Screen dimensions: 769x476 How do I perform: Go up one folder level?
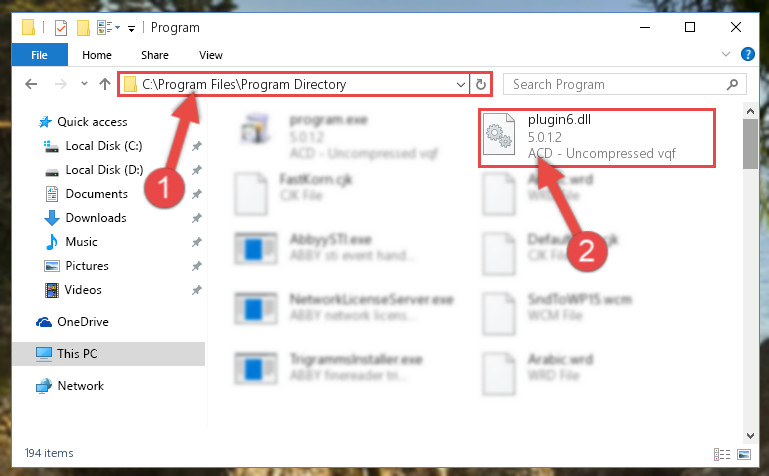(x=104, y=84)
